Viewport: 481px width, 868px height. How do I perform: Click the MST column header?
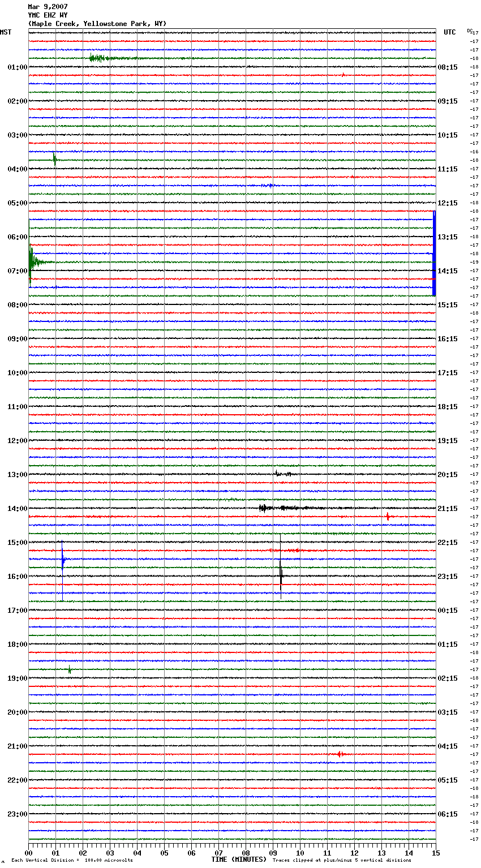tap(6, 32)
